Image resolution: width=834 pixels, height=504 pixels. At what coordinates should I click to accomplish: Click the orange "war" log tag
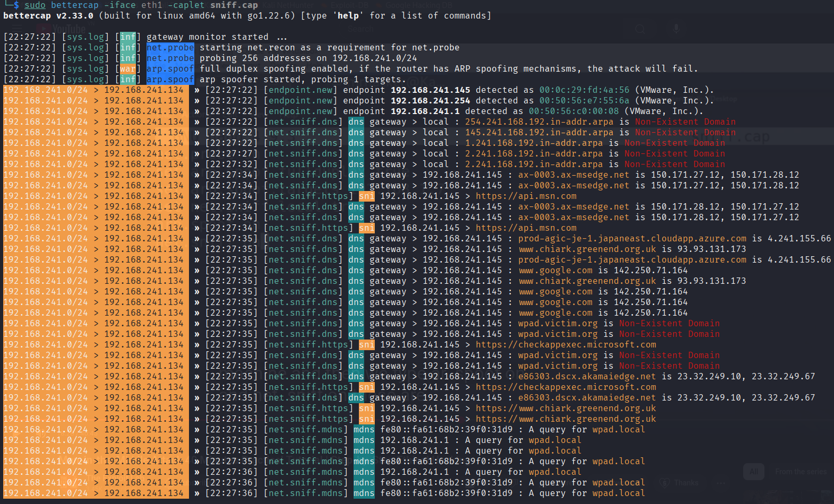[127, 69]
